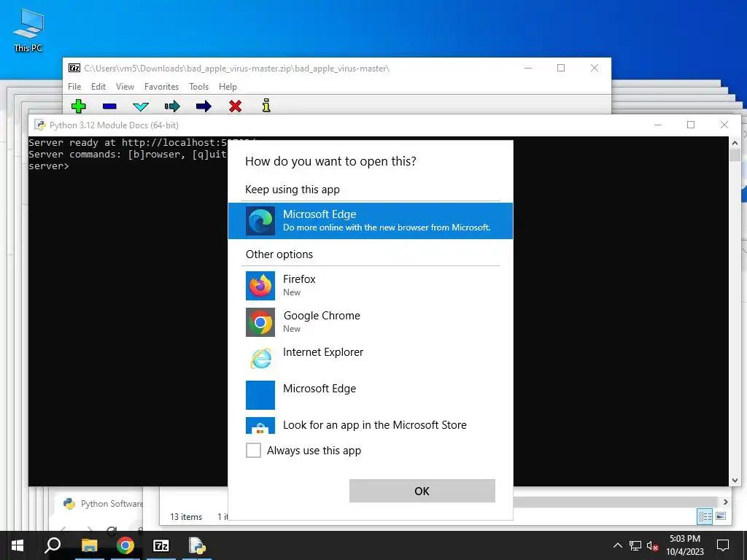Choose Internet Explorer to open this

click(370, 358)
